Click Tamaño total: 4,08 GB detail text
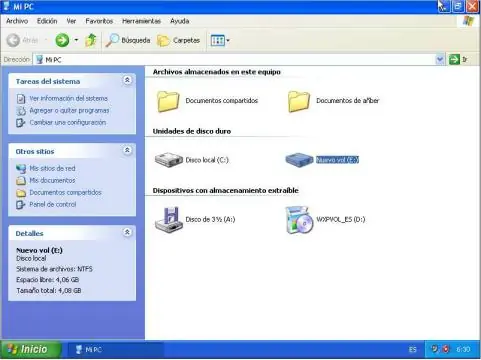The height and width of the screenshot is (360, 481). [49, 290]
